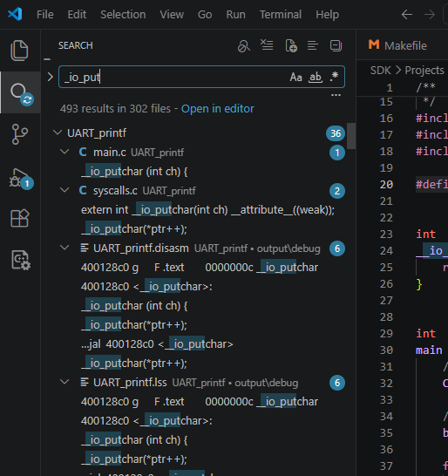Viewport: 448px width, 476px height.
Task: Collapse syscalls.c search results
Action: [x=64, y=190]
